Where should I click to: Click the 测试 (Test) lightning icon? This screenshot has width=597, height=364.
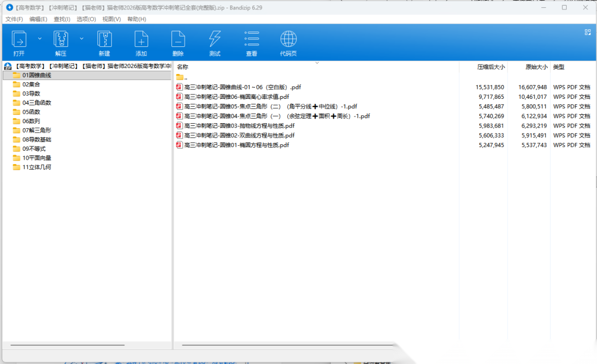214,39
